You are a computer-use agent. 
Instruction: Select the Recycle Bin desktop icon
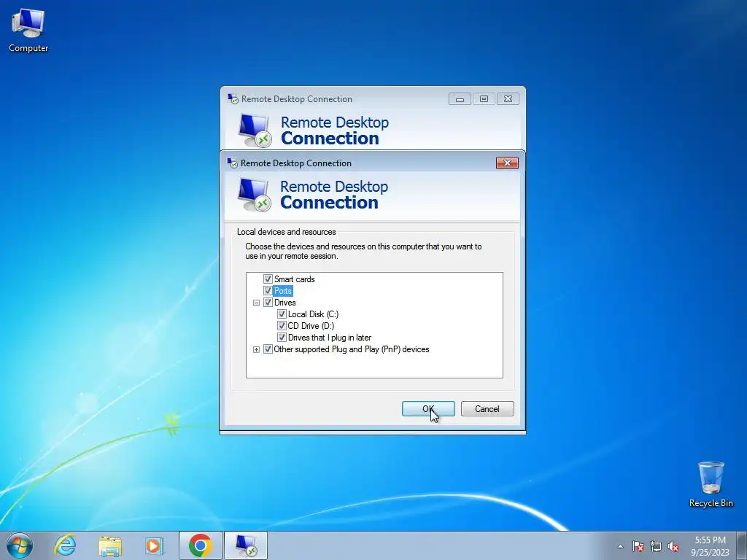click(711, 484)
